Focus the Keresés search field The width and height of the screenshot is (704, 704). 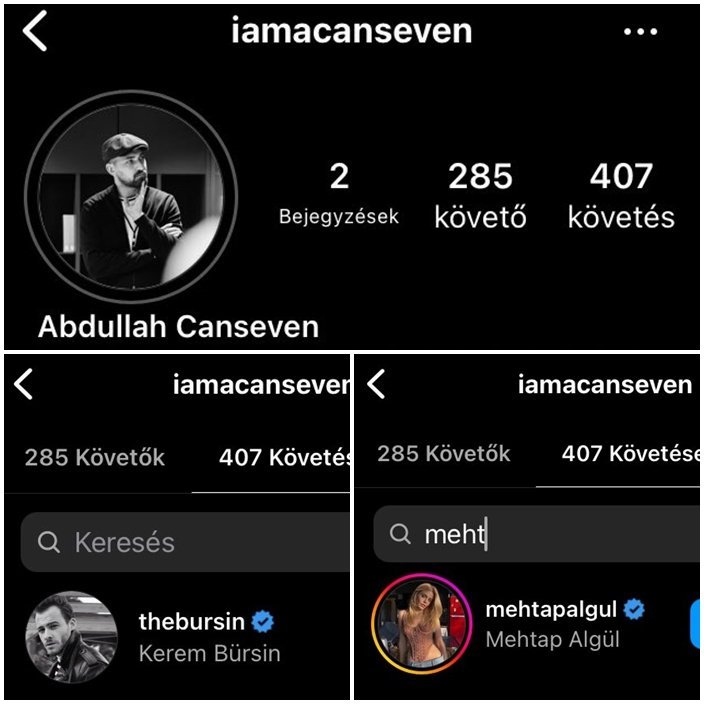pos(185,542)
